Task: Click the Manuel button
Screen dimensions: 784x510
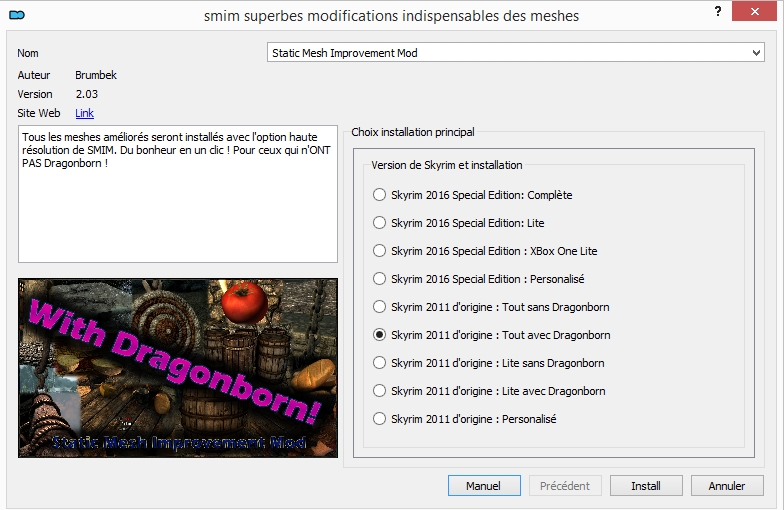Action: (x=484, y=486)
